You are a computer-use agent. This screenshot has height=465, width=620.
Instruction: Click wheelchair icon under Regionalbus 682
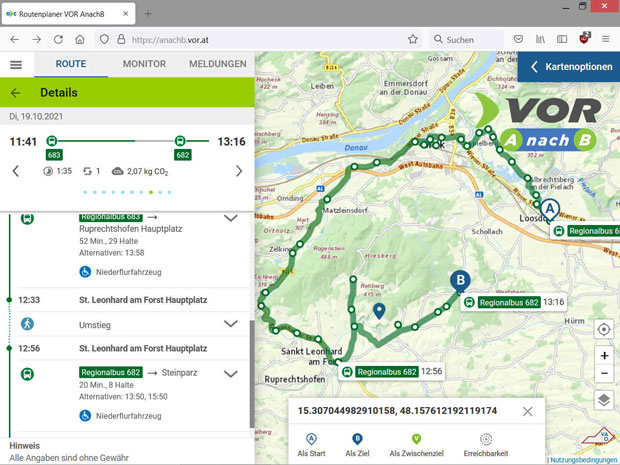[85, 416]
